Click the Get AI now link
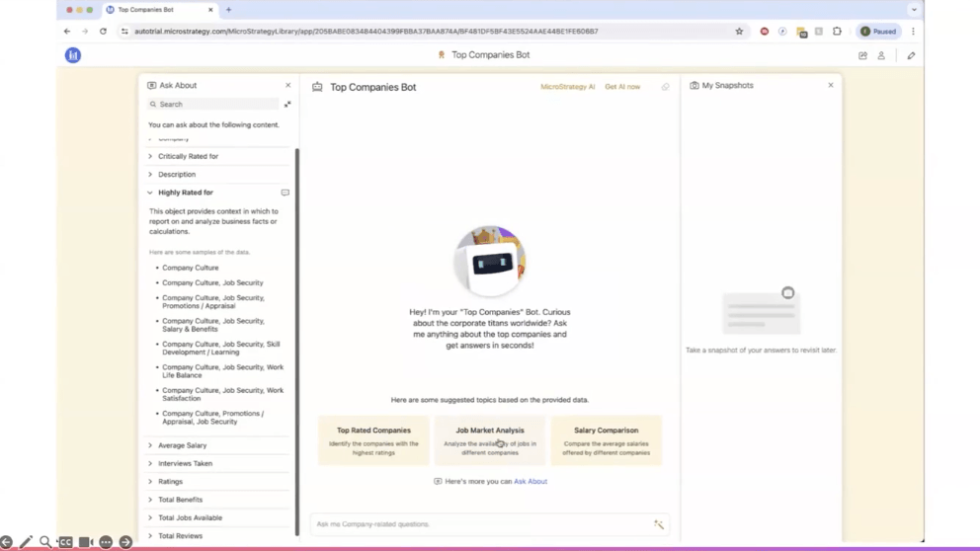This screenshot has height=551, width=980. (x=622, y=87)
